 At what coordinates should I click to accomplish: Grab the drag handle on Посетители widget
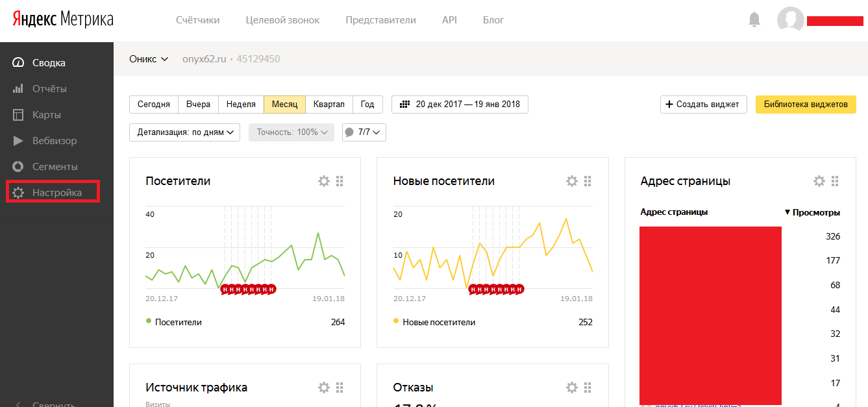coord(340,181)
